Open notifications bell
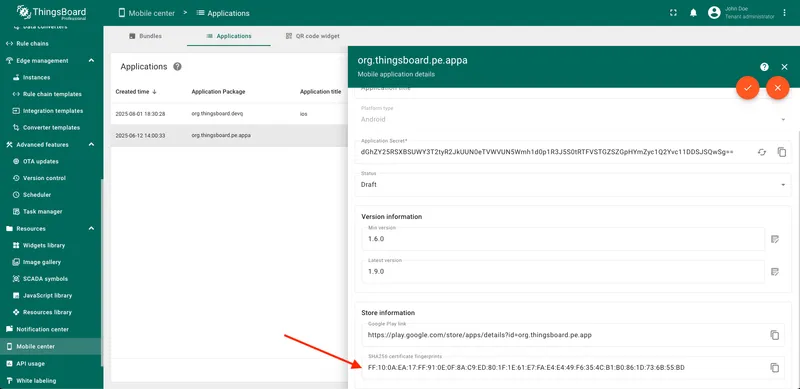Screen dimensions: 800x389 click(693, 13)
